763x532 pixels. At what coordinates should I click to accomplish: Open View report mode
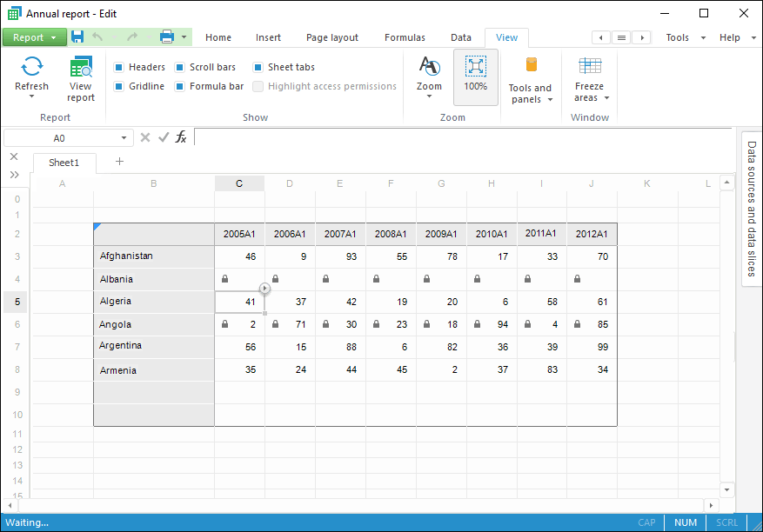81,67
